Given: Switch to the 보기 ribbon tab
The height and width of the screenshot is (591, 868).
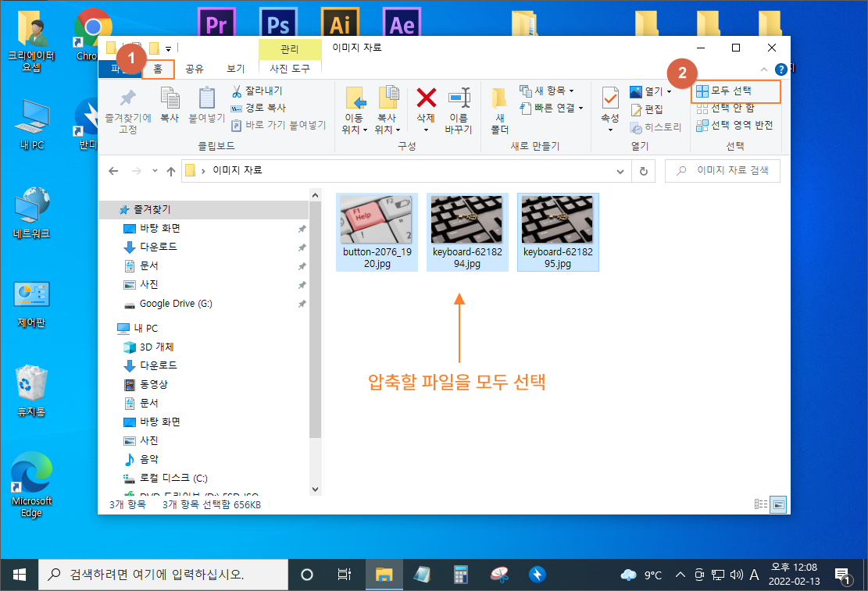Looking at the screenshot, I should (x=236, y=69).
